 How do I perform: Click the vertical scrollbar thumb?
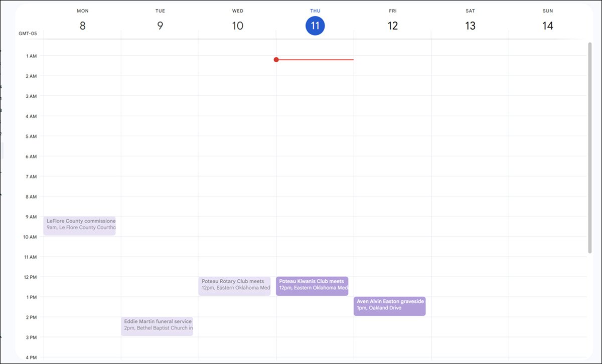pyautogui.click(x=590, y=148)
